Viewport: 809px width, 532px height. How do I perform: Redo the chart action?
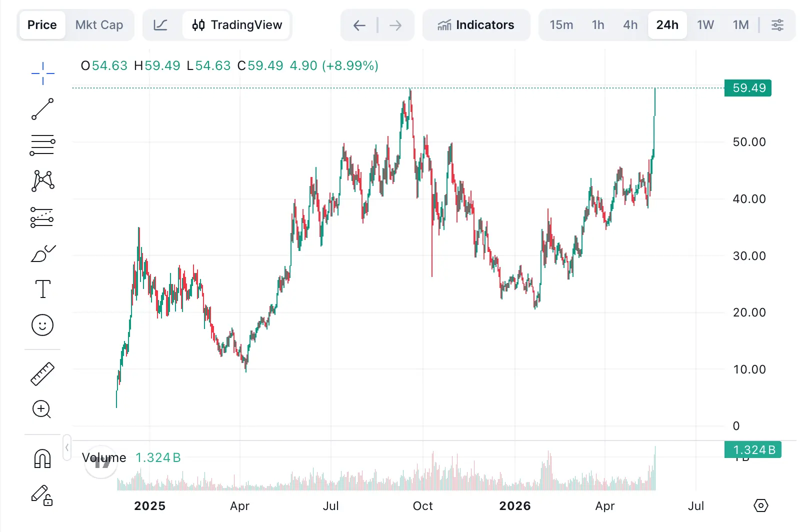(x=395, y=25)
